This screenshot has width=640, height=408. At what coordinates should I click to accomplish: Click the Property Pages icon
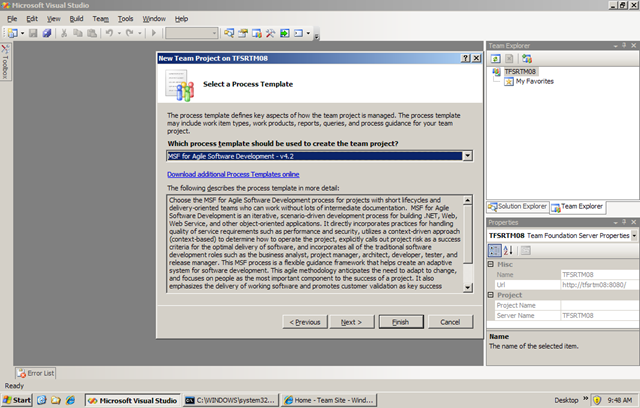[526, 250]
